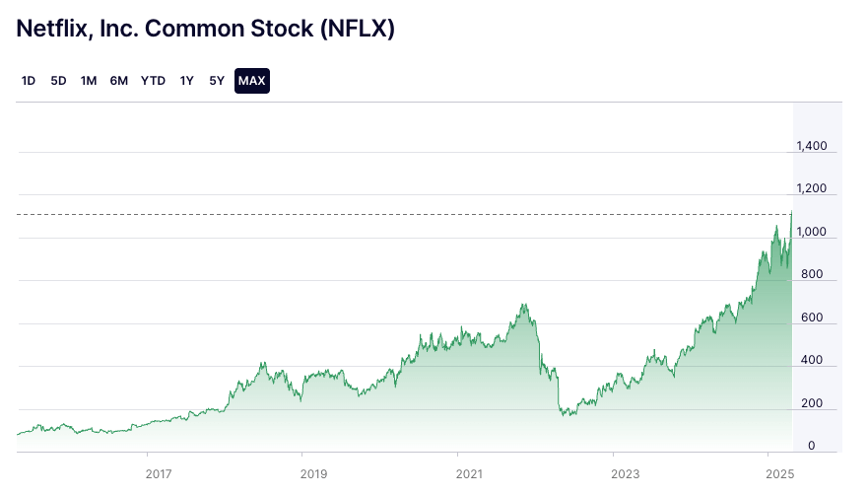
Task: Choose the 1M chart period
Action: [x=89, y=81]
